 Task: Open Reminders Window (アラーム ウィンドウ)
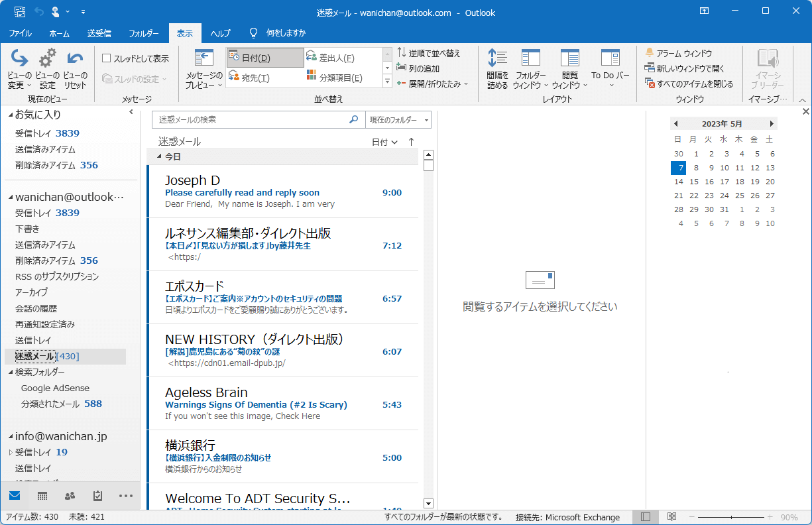point(679,53)
